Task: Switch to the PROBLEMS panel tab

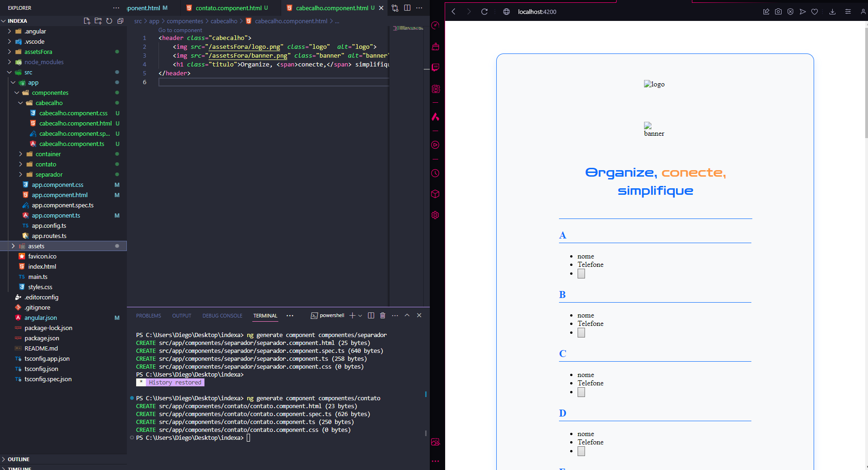Action: (149, 316)
